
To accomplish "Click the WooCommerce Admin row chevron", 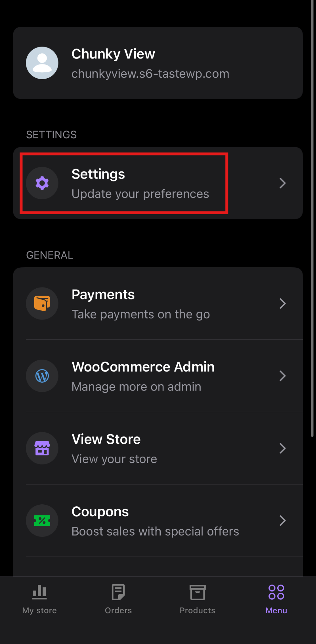I will (x=282, y=376).
